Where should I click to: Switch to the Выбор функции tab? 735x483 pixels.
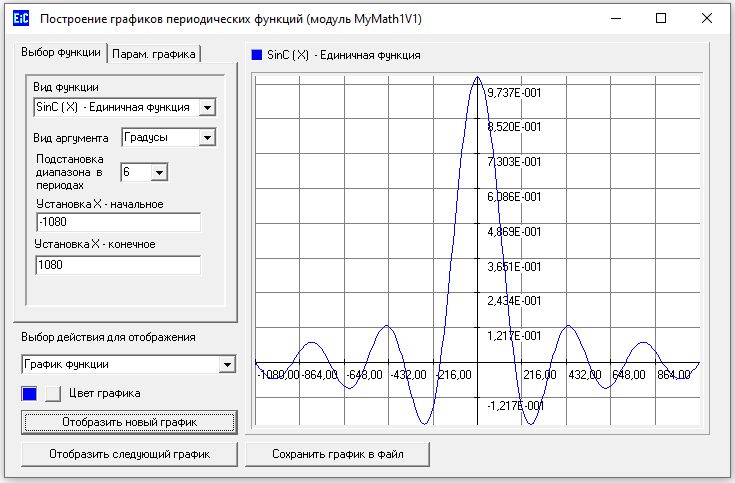tap(62, 53)
